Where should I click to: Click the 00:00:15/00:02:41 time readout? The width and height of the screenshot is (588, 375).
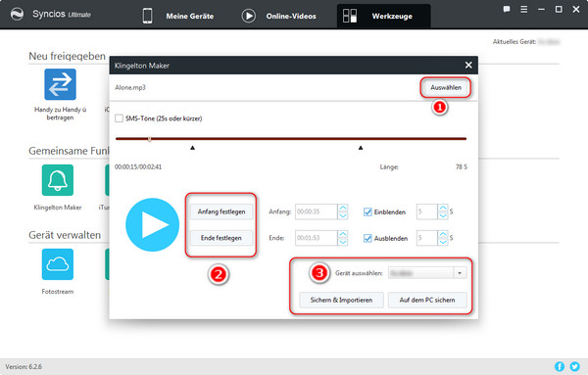coord(138,167)
